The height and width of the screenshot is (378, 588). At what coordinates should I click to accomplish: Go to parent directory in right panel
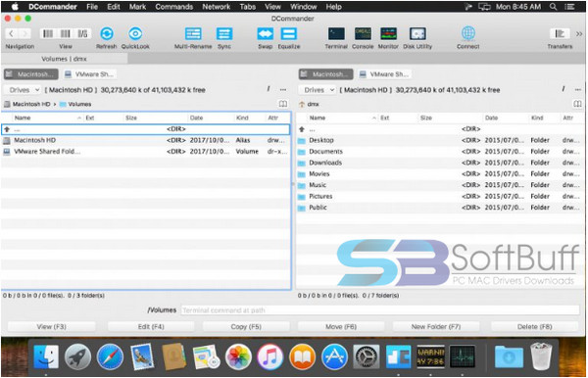coord(440,129)
